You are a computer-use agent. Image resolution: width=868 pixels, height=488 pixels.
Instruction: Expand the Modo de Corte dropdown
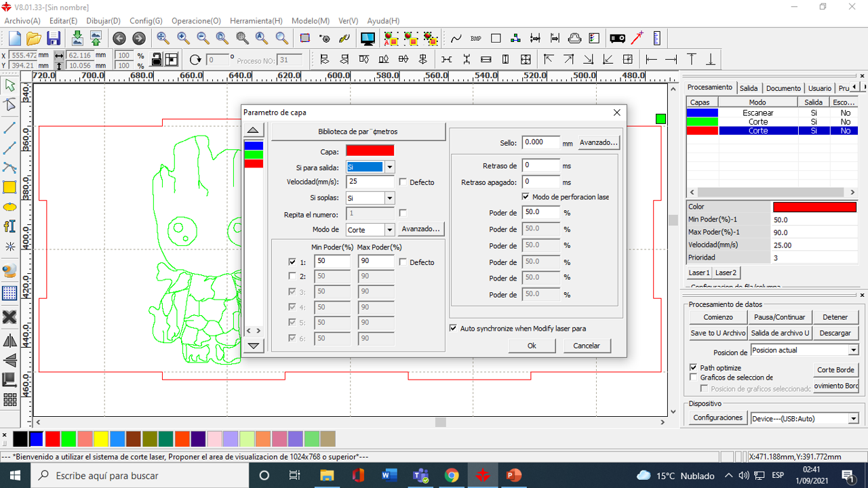pos(389,230)
